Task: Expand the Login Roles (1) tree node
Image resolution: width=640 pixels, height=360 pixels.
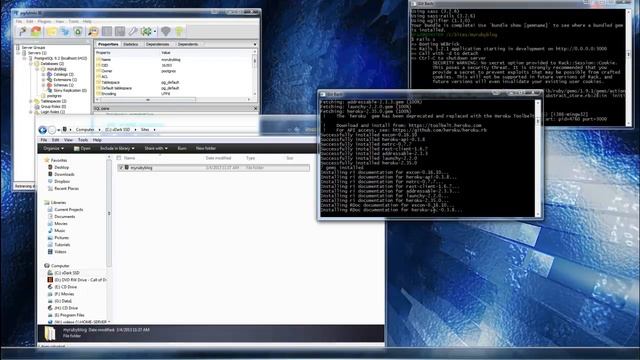Action: [31, 112]
